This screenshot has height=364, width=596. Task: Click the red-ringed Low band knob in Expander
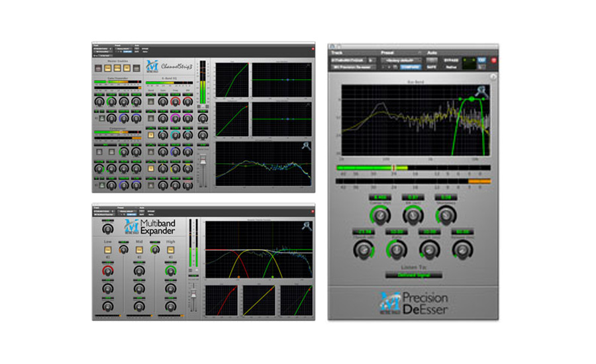(x=108, y=271)
